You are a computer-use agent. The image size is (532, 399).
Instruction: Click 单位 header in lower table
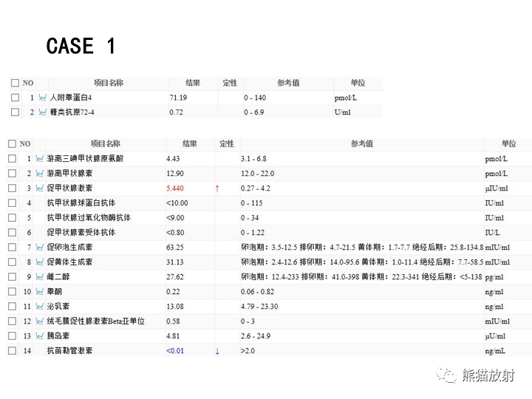pos(508,144)
